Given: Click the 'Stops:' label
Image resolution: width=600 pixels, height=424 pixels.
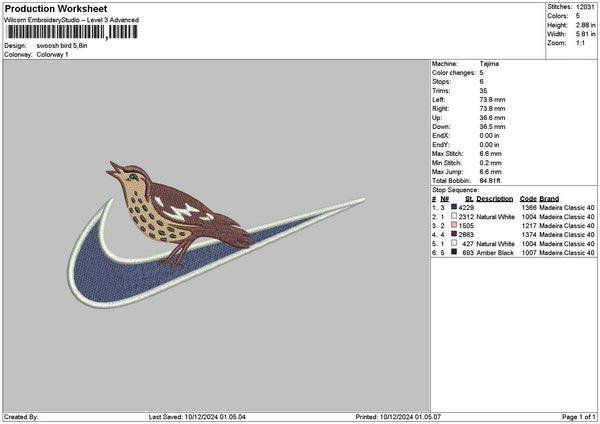Looking at the screenshot, I should [442, 82].
